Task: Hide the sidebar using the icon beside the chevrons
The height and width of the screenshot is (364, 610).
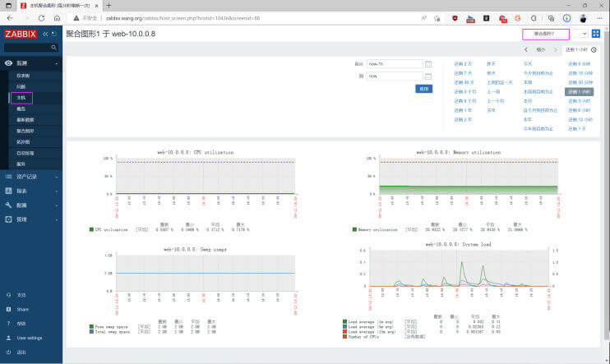Action: 53,35
